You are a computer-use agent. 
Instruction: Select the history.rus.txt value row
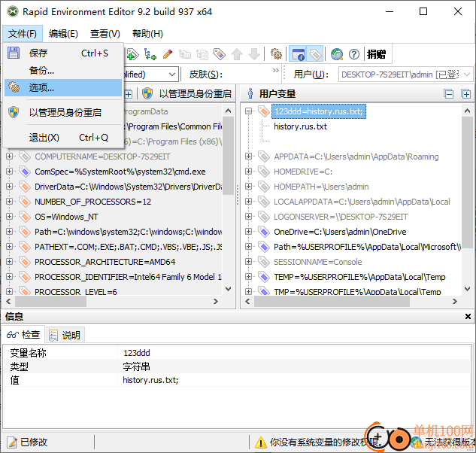click(300, 126)
